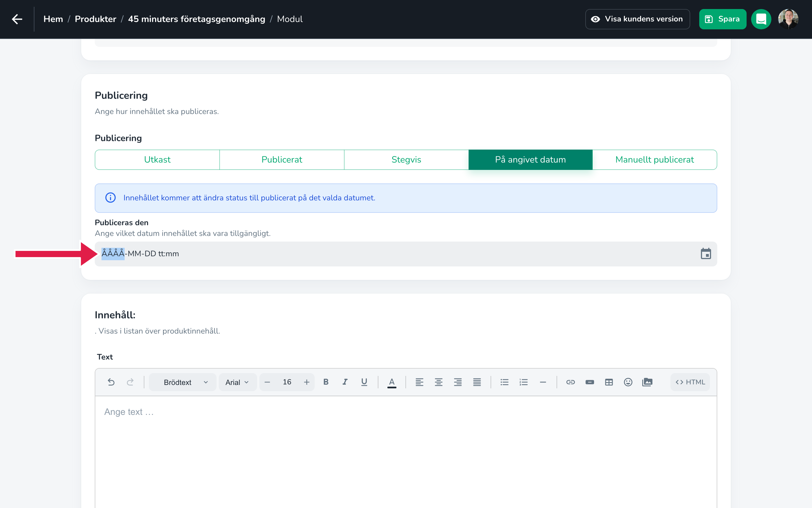Align text to the right
Image resolution: width=812 pixels, height=508 pixels.
click(458, 382)
